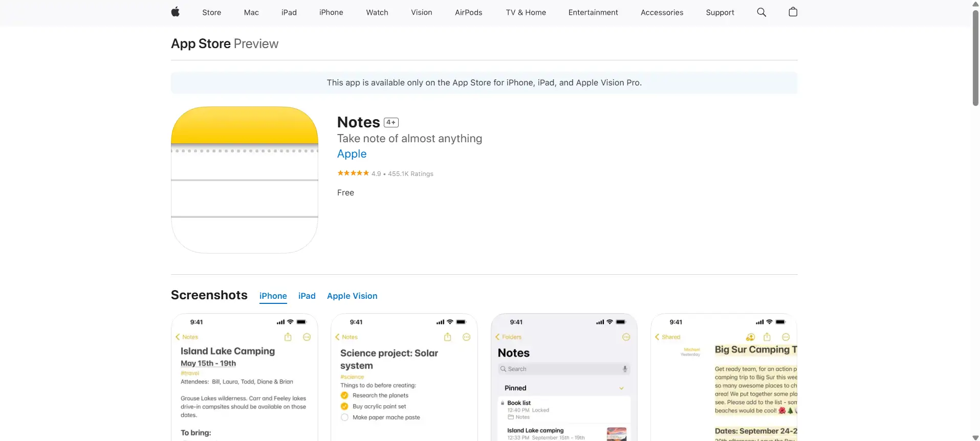This screenshot has width=980, height=441.
Task: Click more options icon in Science project screenshot
Action: [x=467, y=337]
